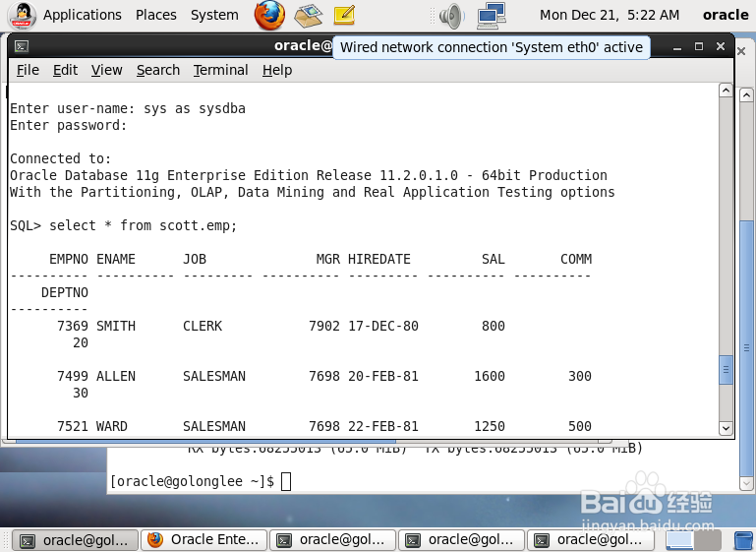Viewport: 756px width, 552px height.
Task: Switch to first oracle@gol... taskbar window
Action: [76, 540]
